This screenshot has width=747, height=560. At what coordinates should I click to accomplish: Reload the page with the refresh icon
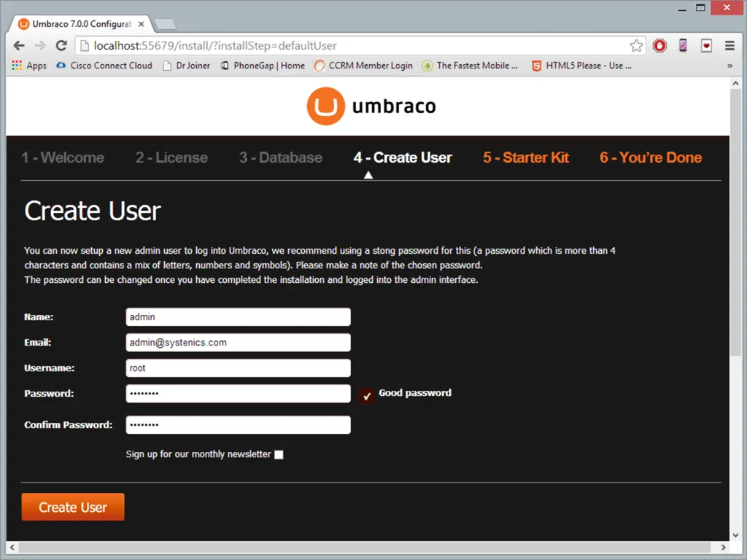coord(61,45)
